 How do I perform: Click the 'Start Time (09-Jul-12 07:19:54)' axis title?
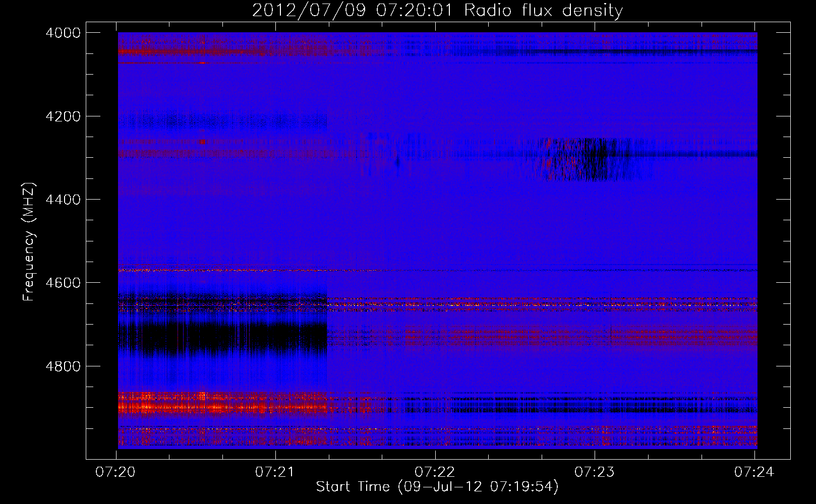(x=437, y=487)
